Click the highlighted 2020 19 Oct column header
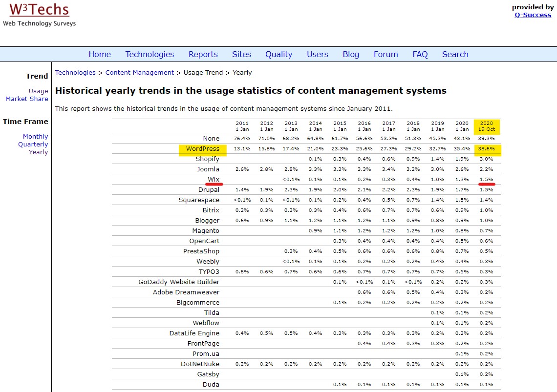The image size is (557, 392). point(486,126)
